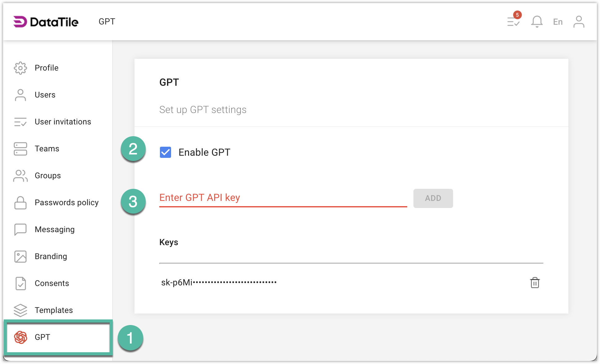Click the DataTile logo
The image size is (600, 364).
(45, 22)
